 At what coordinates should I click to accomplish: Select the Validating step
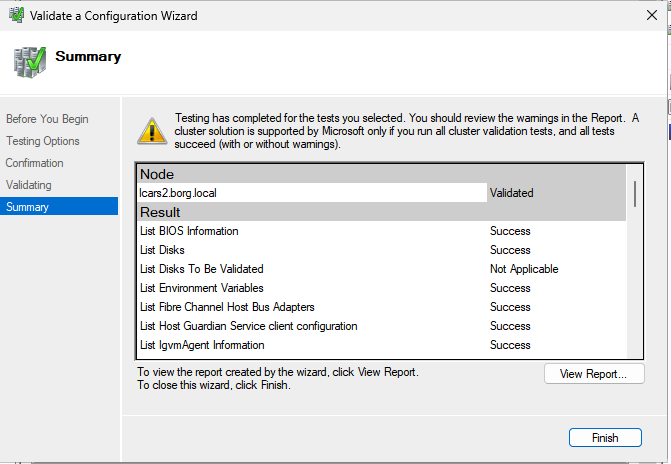pos(29,185)
